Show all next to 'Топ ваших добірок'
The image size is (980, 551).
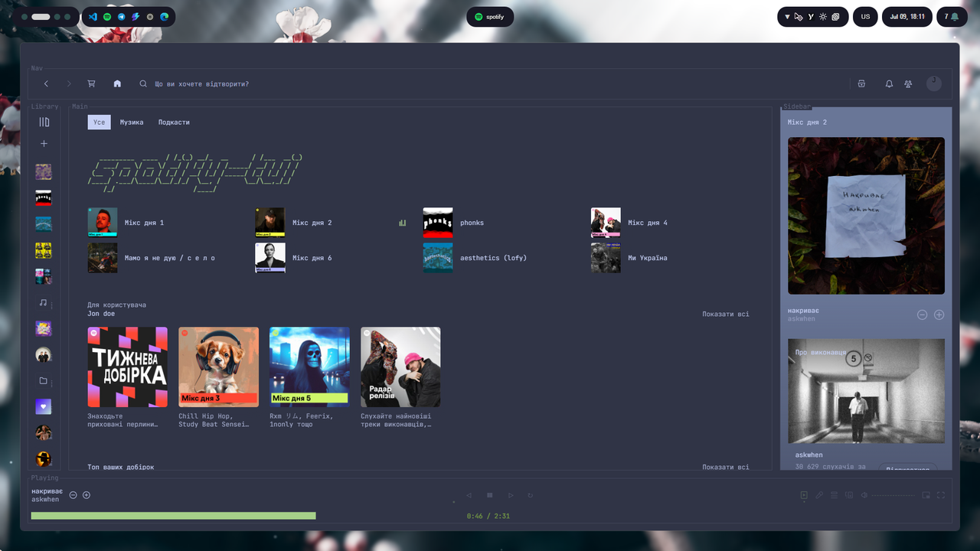726,466
